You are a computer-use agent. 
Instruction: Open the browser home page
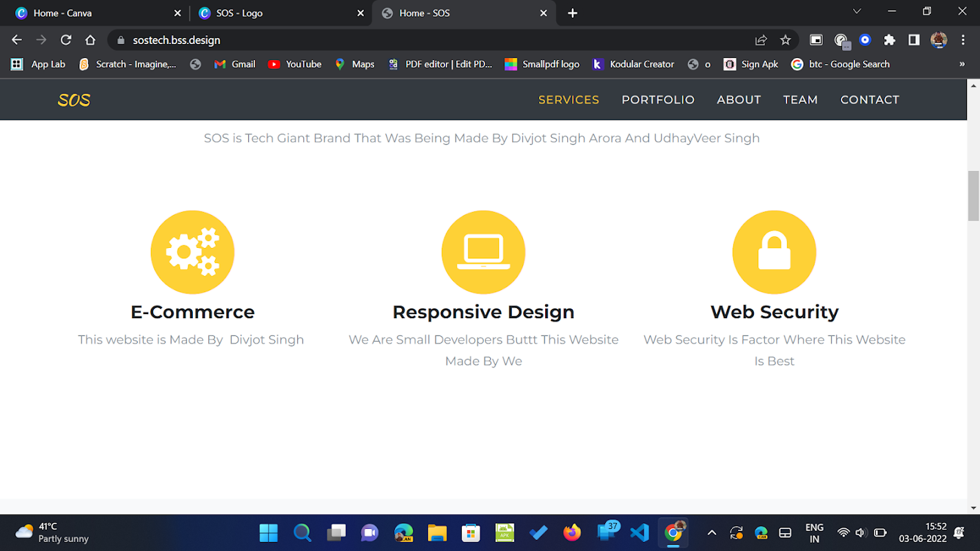90,40
